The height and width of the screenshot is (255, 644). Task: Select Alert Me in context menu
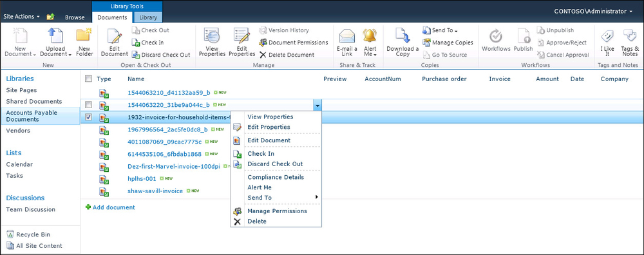[x=260, y=187]
